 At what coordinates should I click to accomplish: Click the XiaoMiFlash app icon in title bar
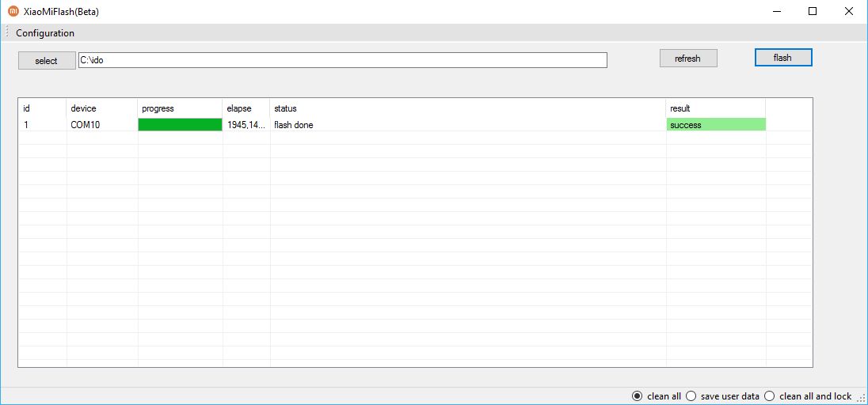(13, 11)
